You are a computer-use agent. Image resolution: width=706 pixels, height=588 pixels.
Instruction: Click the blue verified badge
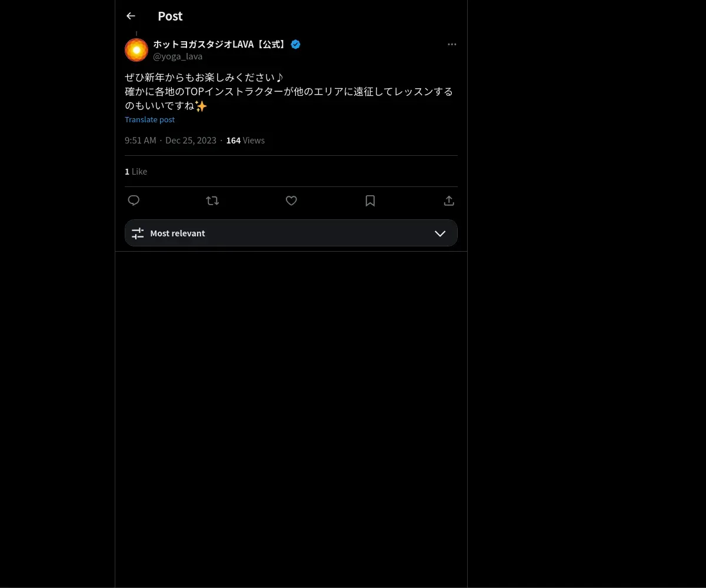point(295,44)
